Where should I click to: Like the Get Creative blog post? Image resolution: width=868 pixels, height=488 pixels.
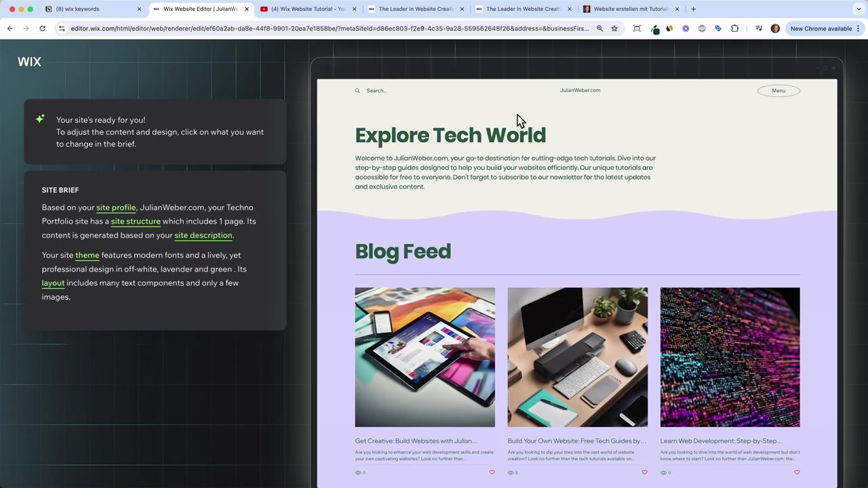[492, 472]
